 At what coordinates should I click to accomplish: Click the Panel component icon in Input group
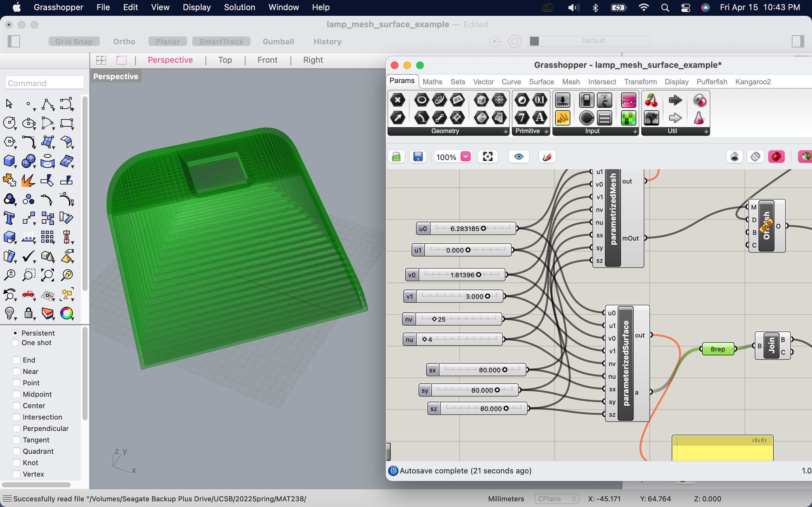pyautogui.click(x=563, y=118)
